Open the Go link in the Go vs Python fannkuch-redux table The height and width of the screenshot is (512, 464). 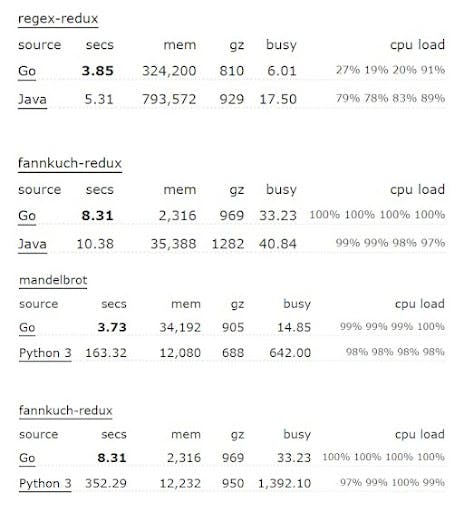pos(27,458)
